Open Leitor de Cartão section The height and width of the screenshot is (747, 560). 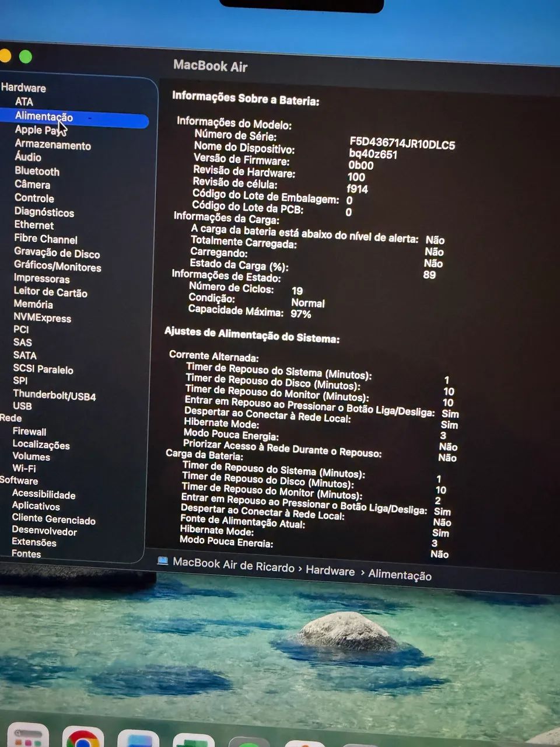(50, 292)
